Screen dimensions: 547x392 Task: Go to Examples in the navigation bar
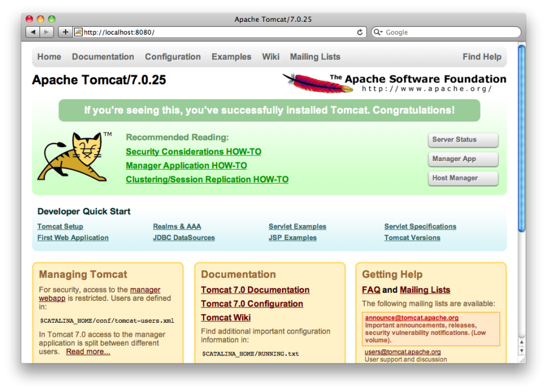pos(231,57)
